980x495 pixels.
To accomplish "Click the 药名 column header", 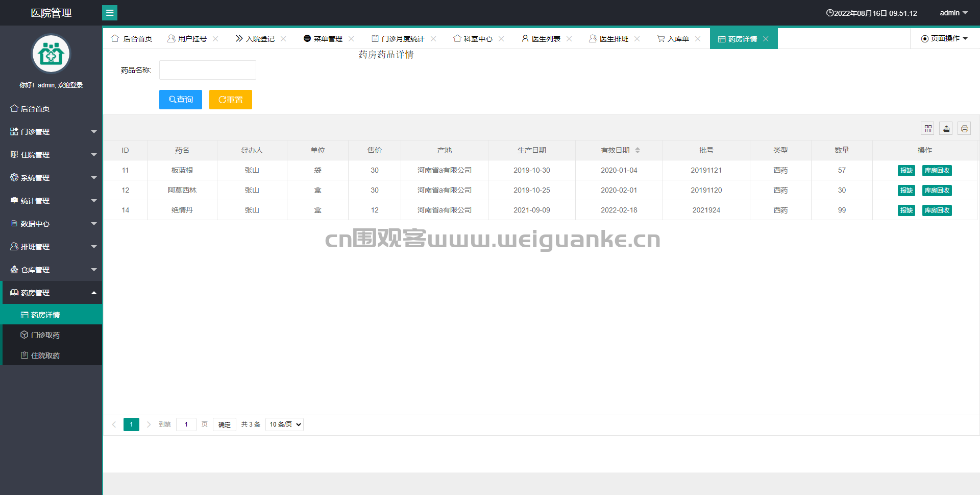I will (x=182, y=150).
